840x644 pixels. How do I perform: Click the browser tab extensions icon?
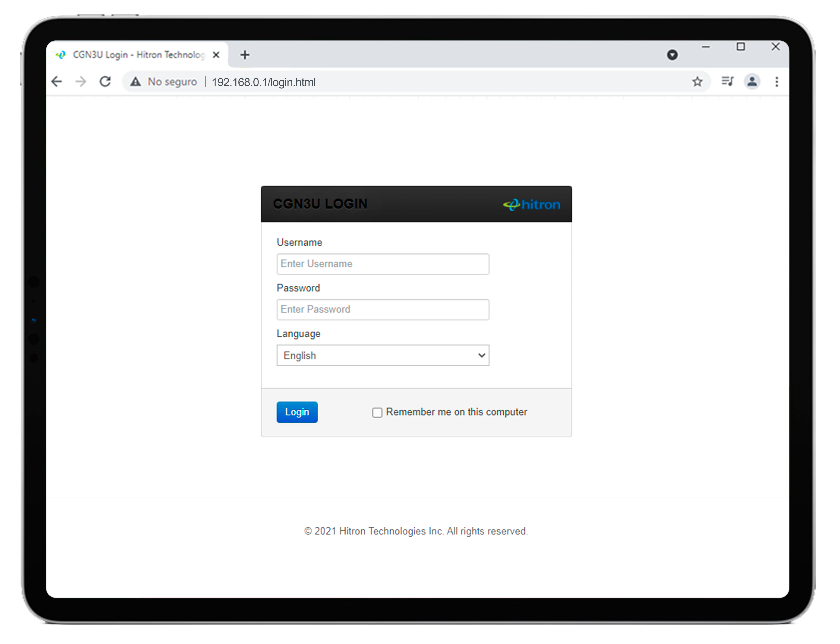727,81
